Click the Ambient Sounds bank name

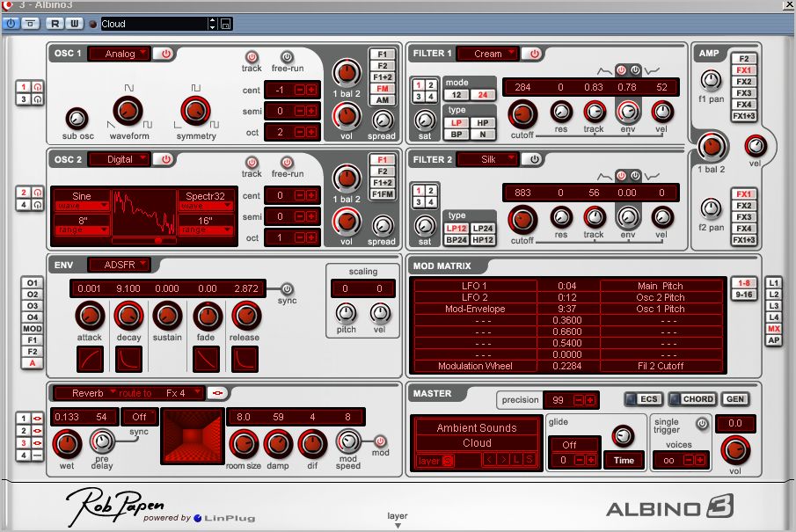476,428
